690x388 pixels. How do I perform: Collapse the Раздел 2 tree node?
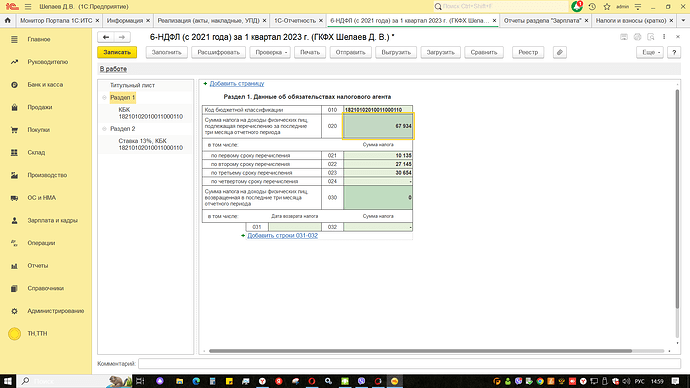104,129
